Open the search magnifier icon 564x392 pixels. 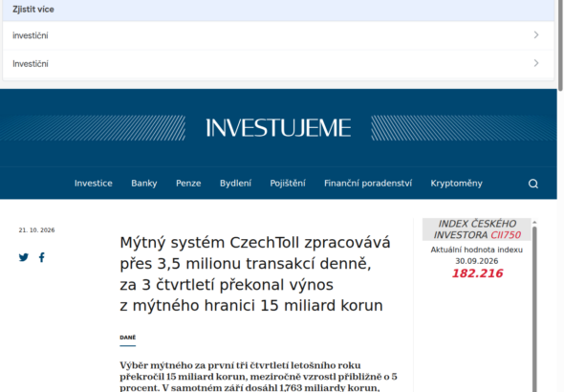[x=533, y=184]
